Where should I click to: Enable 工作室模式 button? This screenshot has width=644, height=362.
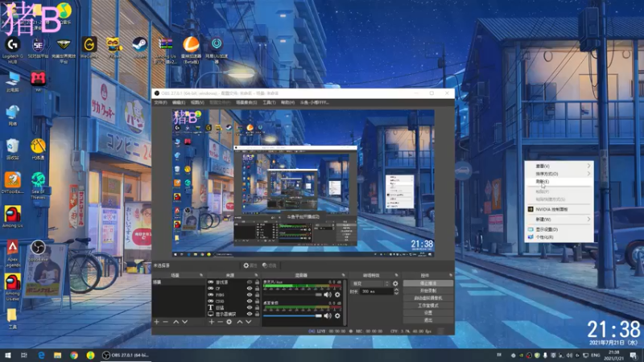pyautogui.click(x=428, y=306)
